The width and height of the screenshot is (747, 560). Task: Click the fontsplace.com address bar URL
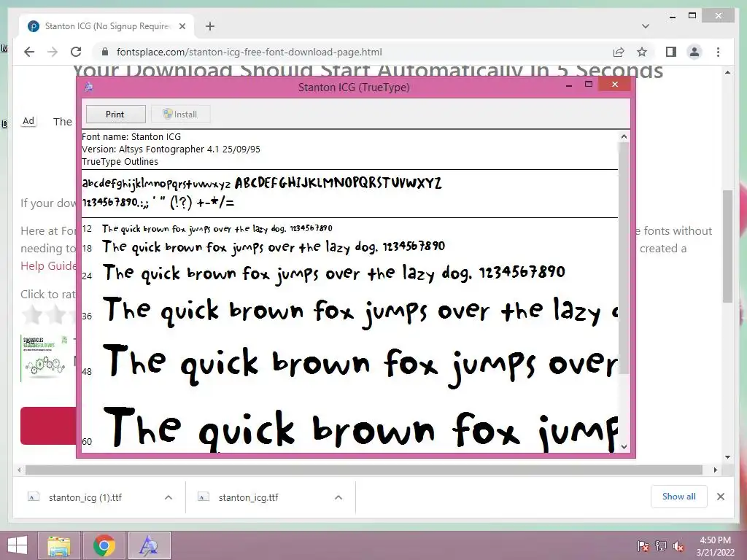point(249,52)
